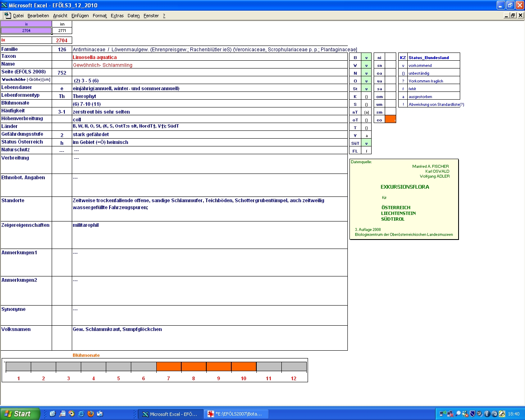Click the Excel workbook icon beside Datei

(x=7, y=15)
